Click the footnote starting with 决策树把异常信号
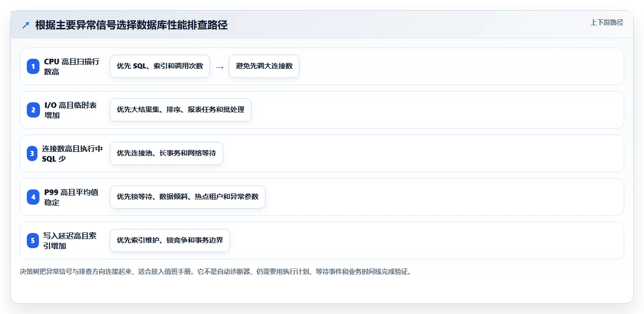 (x=216, y=272)
